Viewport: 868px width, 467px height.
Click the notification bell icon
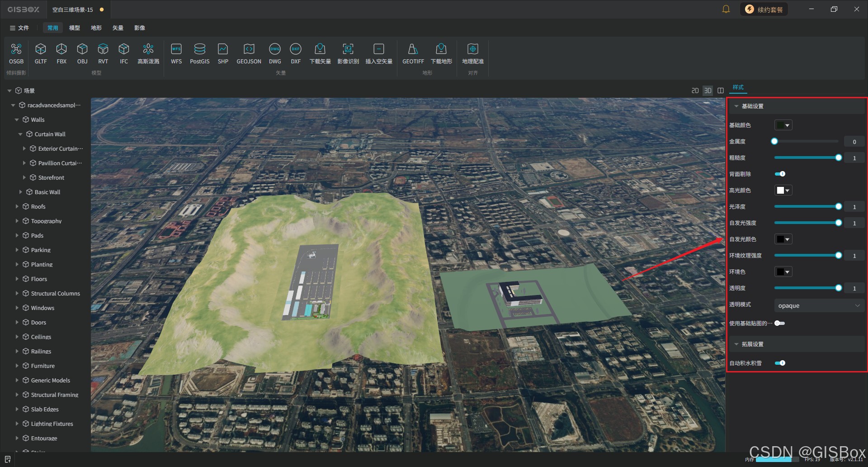click(726, 9)
